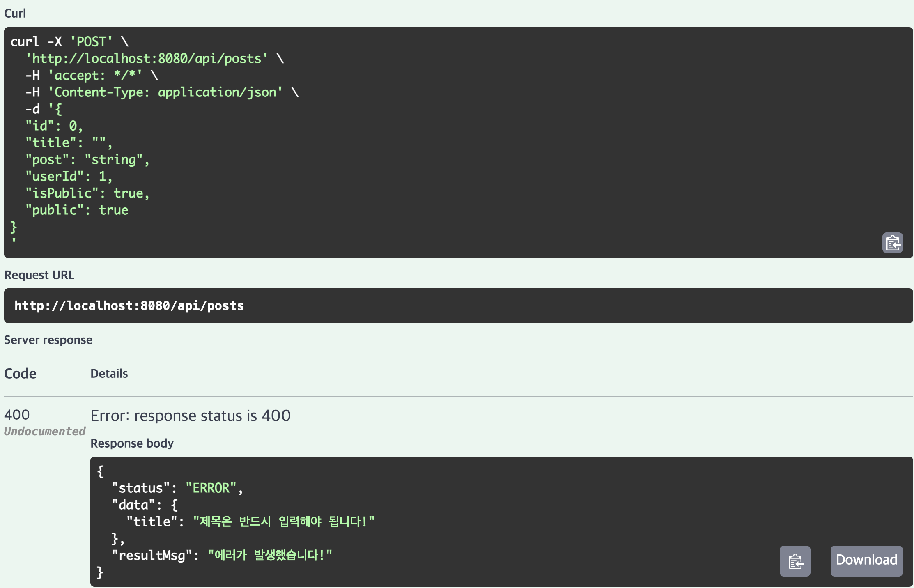Click the "Error: response status is 400" text
Screen dimensions: 914x588
coord(191,416)
